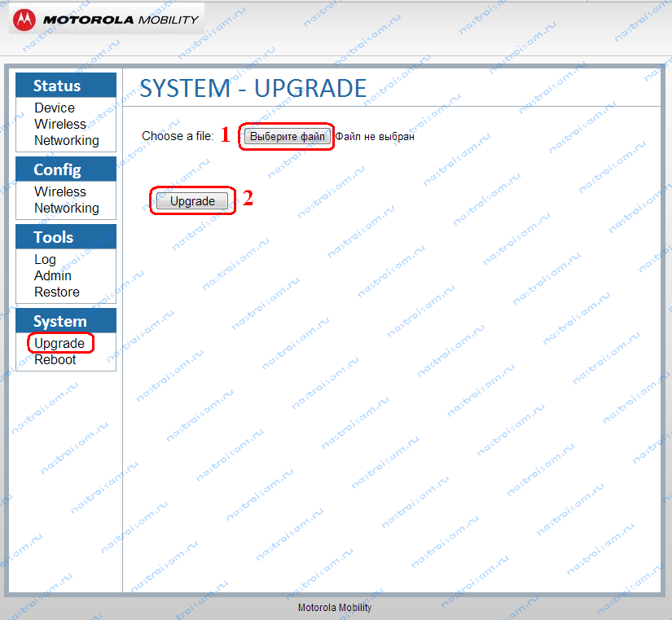Click the SYSTEM - UPGRADE page heading
Screen dimensions: 672x620
tap(253, 88)
